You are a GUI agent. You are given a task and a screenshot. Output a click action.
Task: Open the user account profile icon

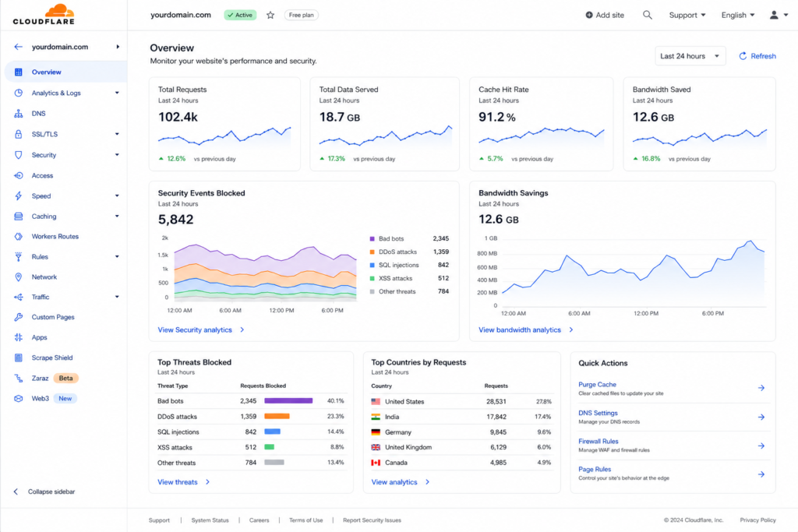pos(774,16)
